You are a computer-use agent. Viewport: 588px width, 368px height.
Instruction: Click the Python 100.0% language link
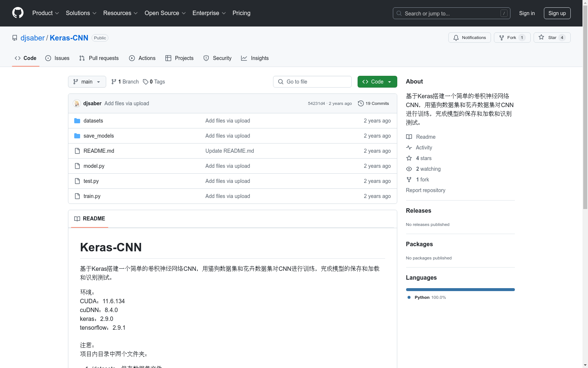tap(427, 297)
